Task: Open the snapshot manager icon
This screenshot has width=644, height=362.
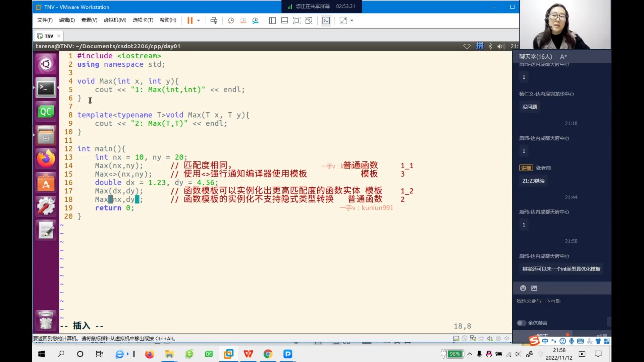Action: pyautogui.click(x=256, y=20)
